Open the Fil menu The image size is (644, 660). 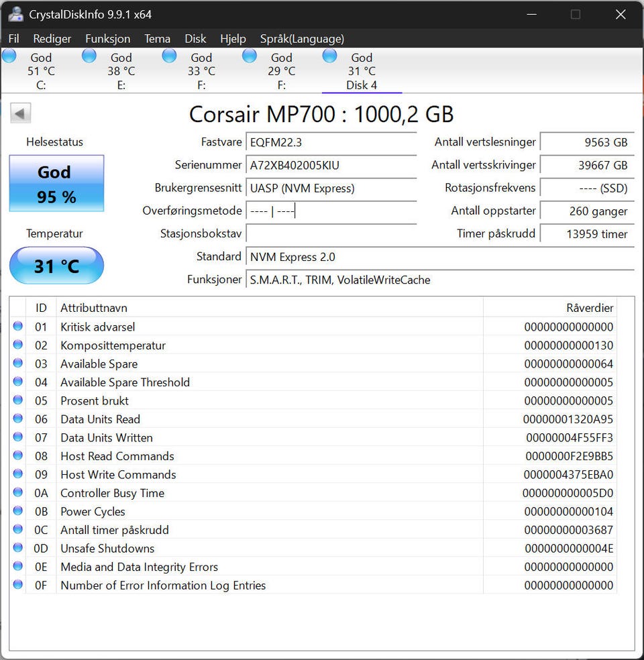pos(13,39)
